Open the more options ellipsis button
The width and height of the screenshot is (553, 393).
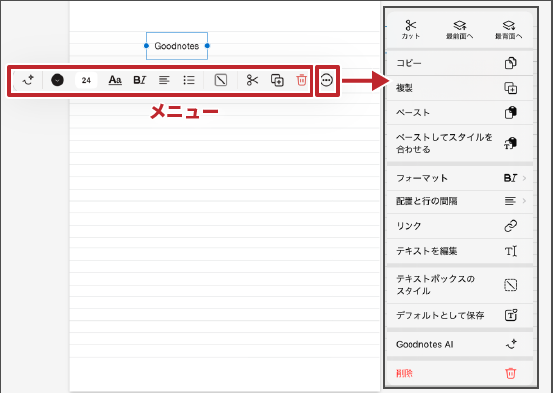coord(327,80)
